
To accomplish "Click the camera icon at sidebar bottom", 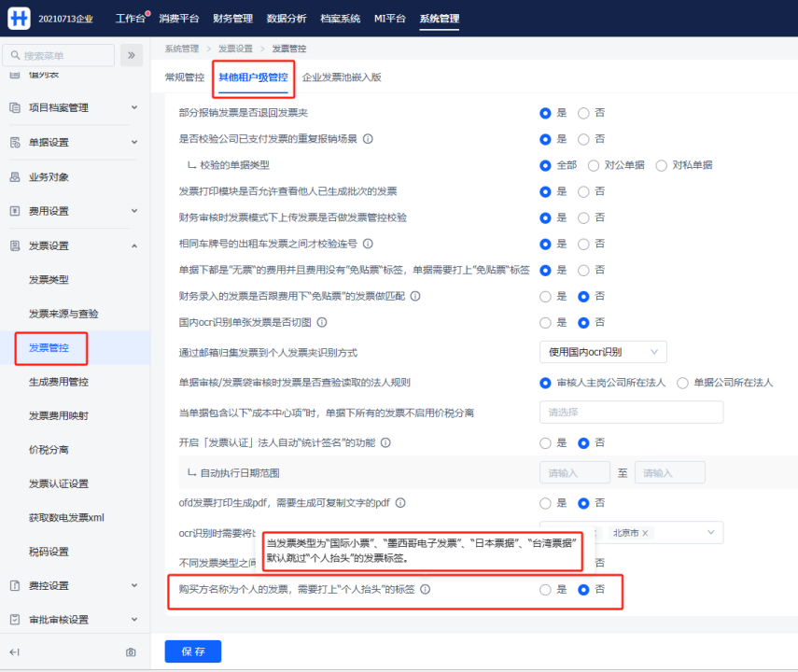I will click(x=131, y=651).
